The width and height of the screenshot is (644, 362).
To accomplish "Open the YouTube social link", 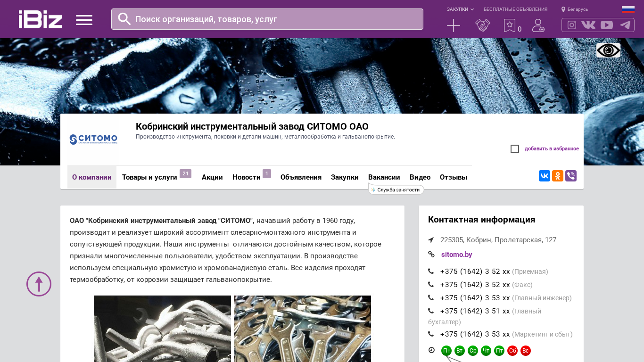I will click(607, 25).
